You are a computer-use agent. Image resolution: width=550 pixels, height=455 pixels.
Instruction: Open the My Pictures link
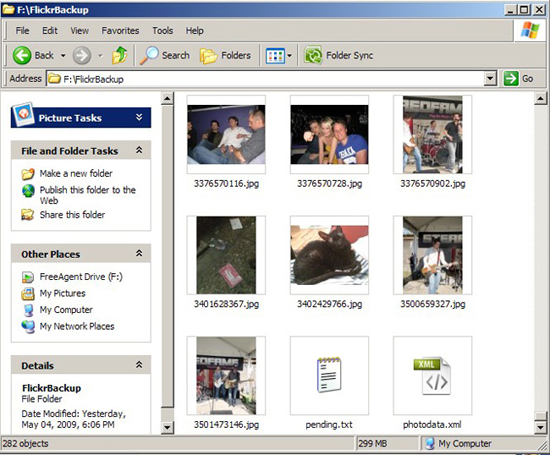pyautogui.click(x=62, y=293)
